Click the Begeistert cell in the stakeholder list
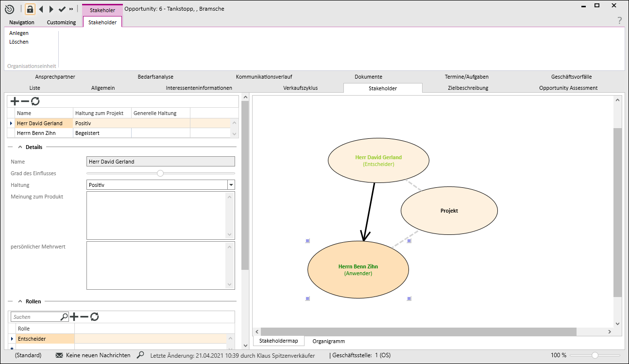629x364 pixels. (102, 132)
